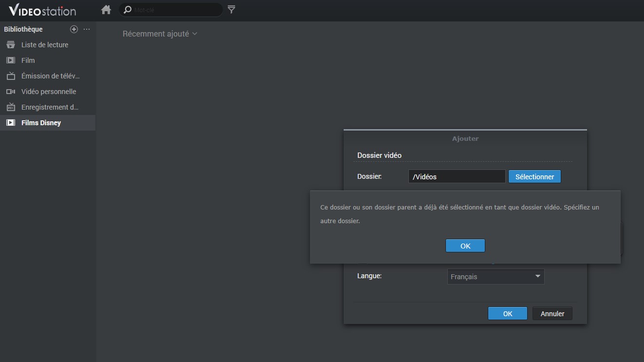Click the Video Station logo
This screenshot has width=644, height=362.
point(42,10)
